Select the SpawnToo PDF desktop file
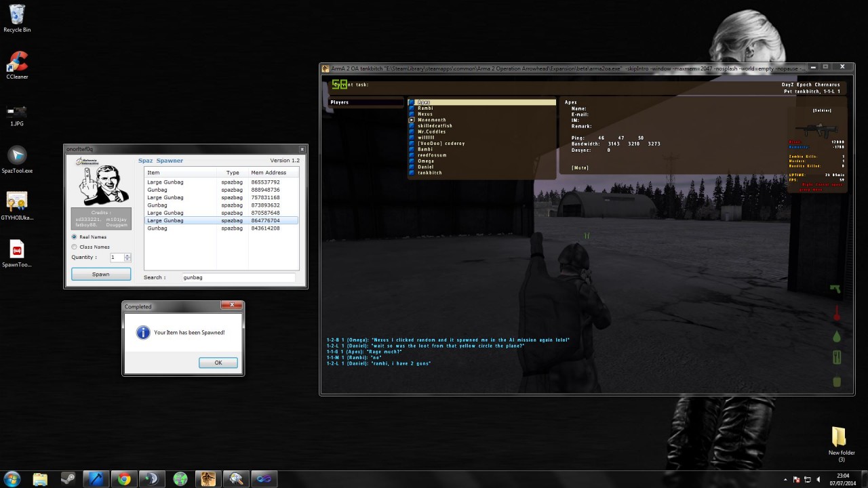Screen dimensions: 868x488 pyautogui.click(x=17, y=253)
